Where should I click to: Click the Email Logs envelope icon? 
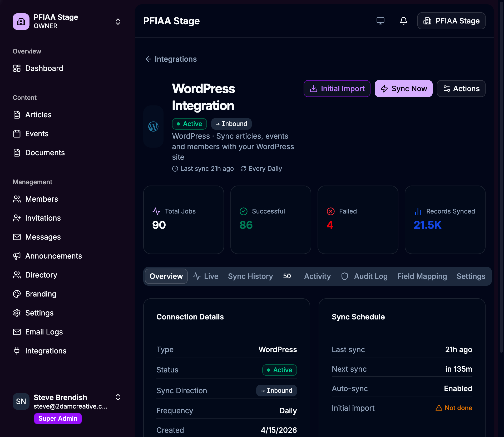click(x=17, y=332)
